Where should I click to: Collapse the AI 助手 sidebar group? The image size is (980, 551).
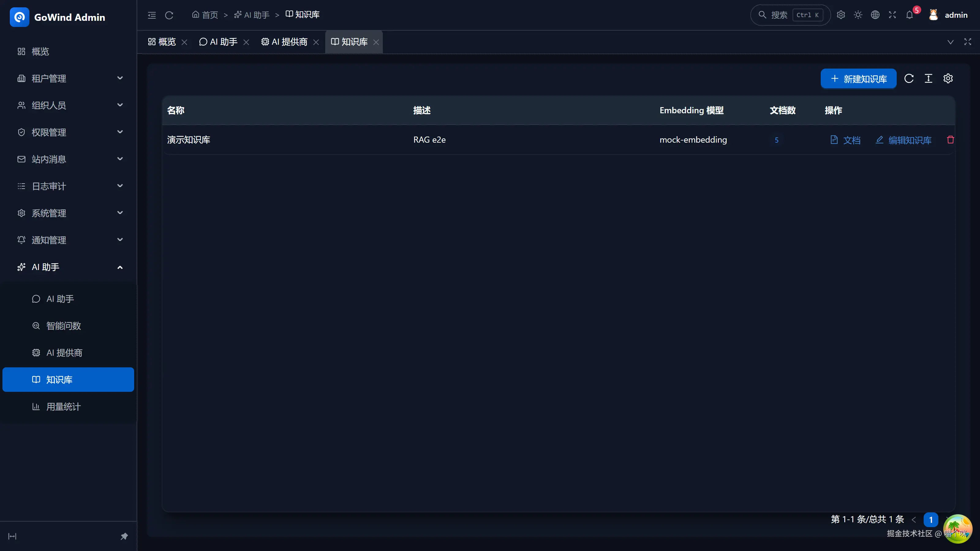pos(69,267)
